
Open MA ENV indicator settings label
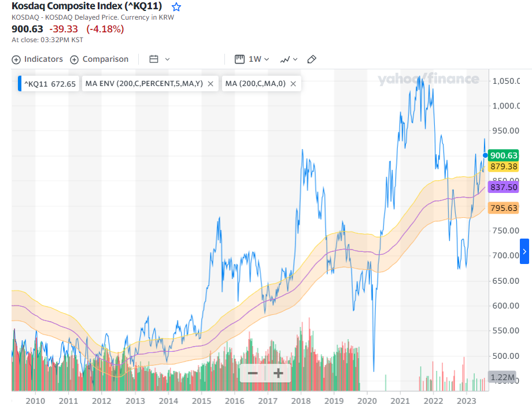(144, 83)
